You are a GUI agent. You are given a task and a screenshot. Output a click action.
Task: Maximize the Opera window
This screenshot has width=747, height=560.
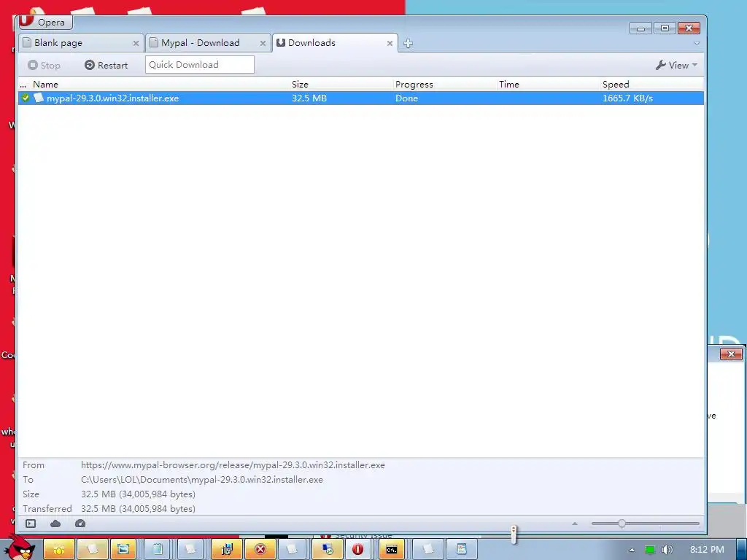[665, 28]
